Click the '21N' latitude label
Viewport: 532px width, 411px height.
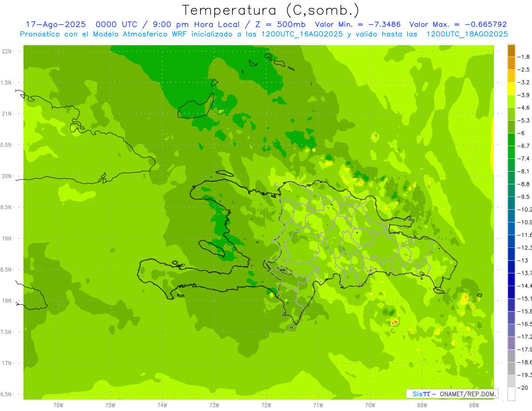pos(6,114)
